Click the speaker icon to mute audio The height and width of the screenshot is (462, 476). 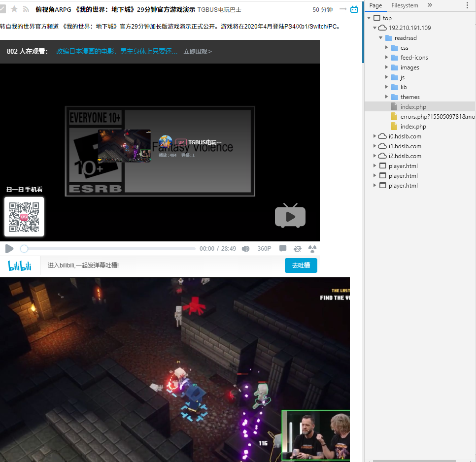click(245, 249)
